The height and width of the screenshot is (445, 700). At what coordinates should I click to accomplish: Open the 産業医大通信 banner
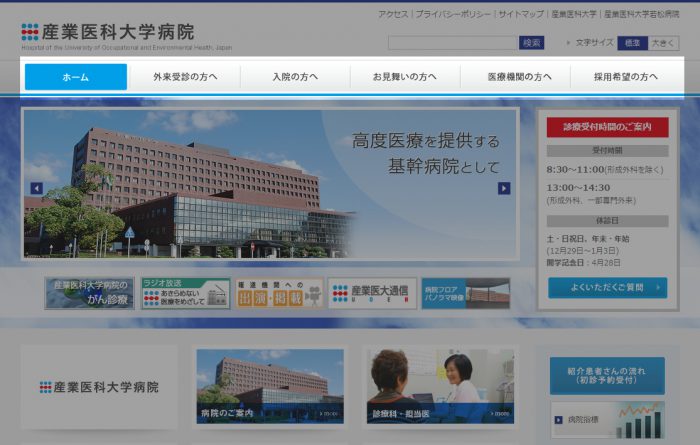(372, 293)
